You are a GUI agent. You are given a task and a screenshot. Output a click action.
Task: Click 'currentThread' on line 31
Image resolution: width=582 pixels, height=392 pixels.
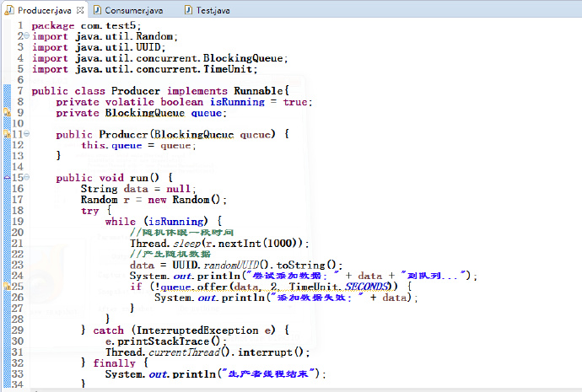(185, 352)
